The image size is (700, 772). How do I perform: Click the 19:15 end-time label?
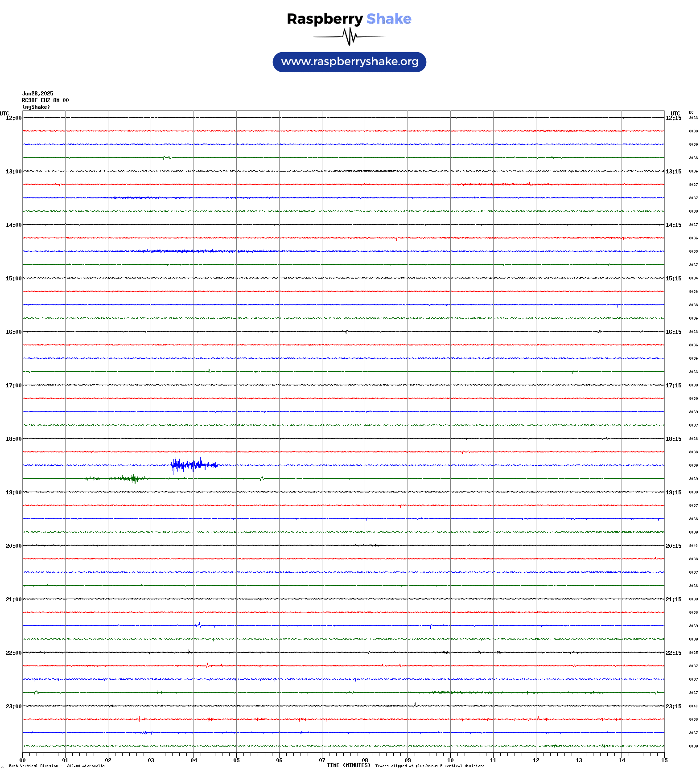point(674,493)
